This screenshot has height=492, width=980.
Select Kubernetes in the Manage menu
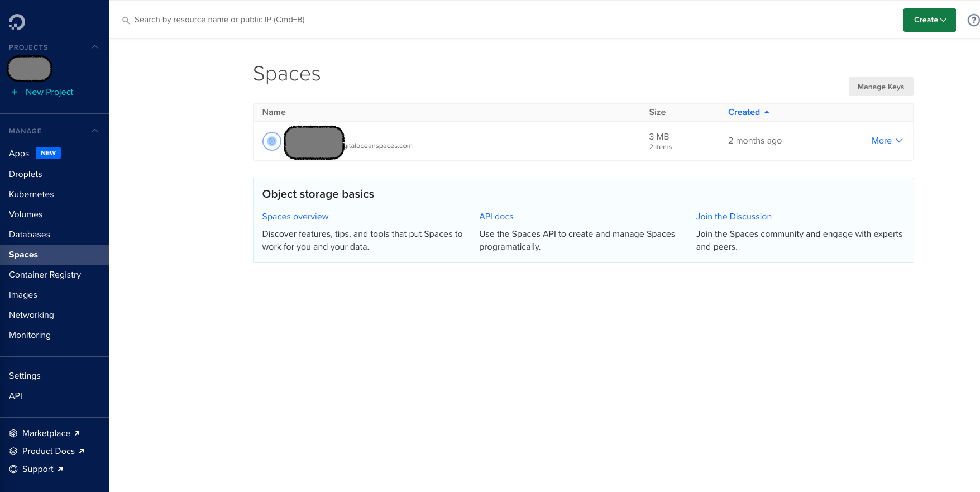click(x=31, y=194)
